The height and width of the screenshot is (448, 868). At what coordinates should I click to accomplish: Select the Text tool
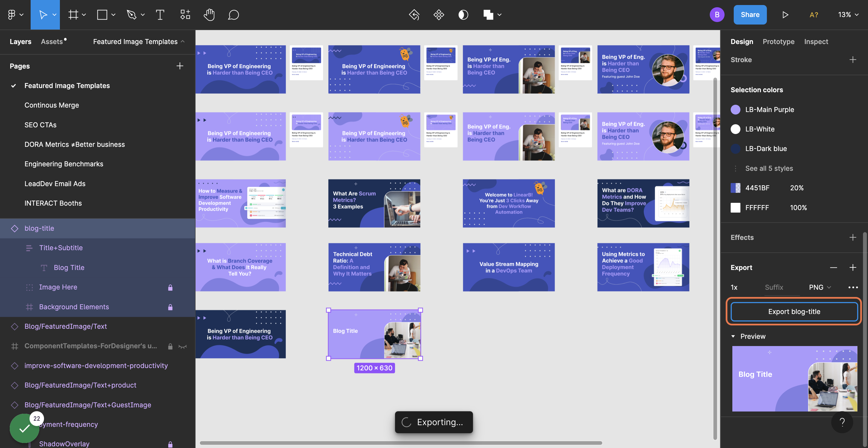160,14
